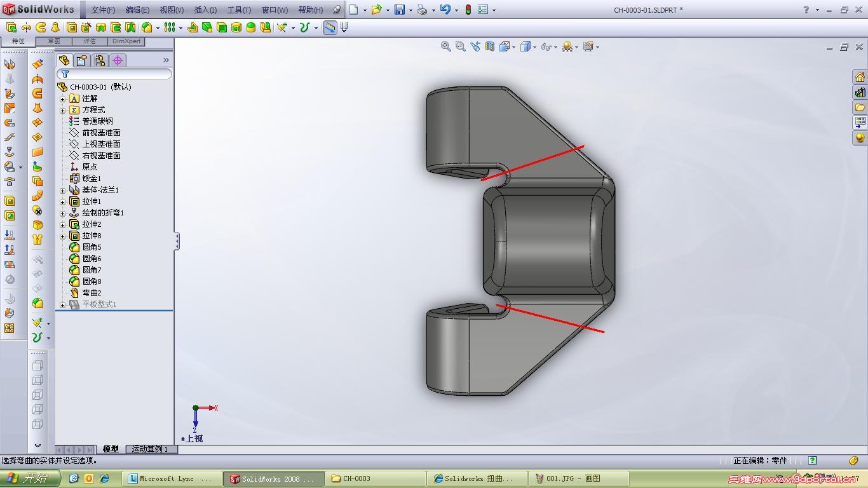Click the Open file icon
The width and height of the screenshot is (868, 488).
[x=376, y=10]
